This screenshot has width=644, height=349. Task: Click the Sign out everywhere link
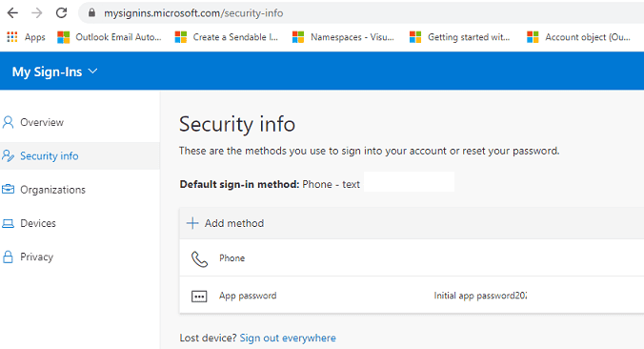tap(288, 338)
